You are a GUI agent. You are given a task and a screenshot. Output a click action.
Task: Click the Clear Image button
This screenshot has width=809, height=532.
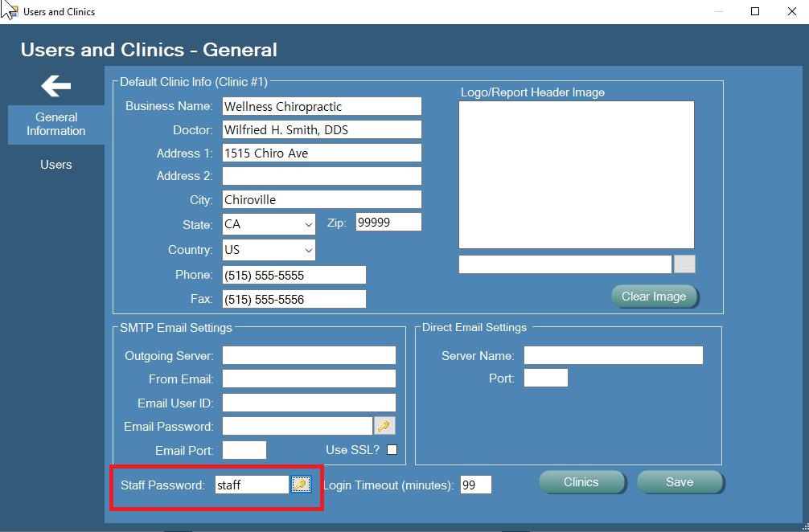pyautogui.click(x=654, y=296)
